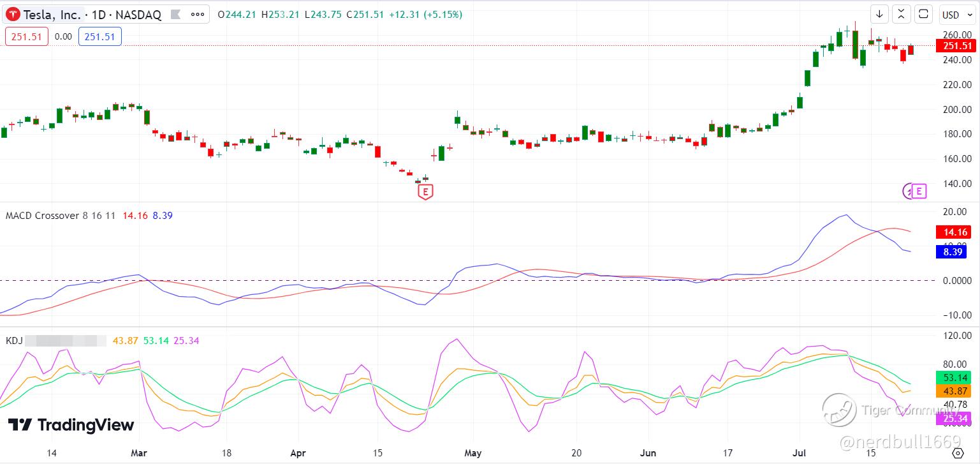Click the red MACD value 14.16 in legend
Viewport: 980px width, 464px height.
[135, 216]
